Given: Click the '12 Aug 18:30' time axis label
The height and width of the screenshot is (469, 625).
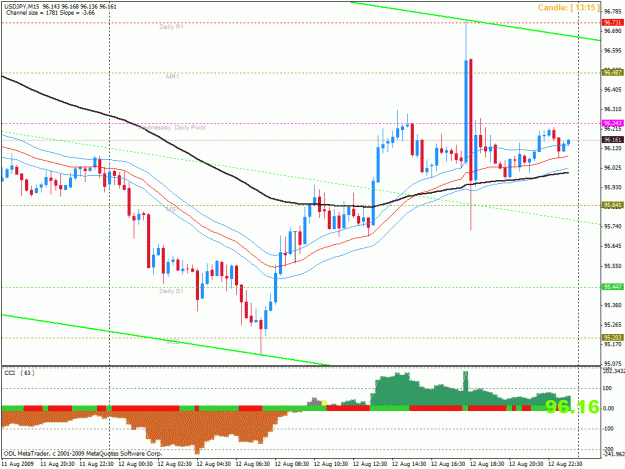Looking at the screenshot, I should tap(487, 464).
